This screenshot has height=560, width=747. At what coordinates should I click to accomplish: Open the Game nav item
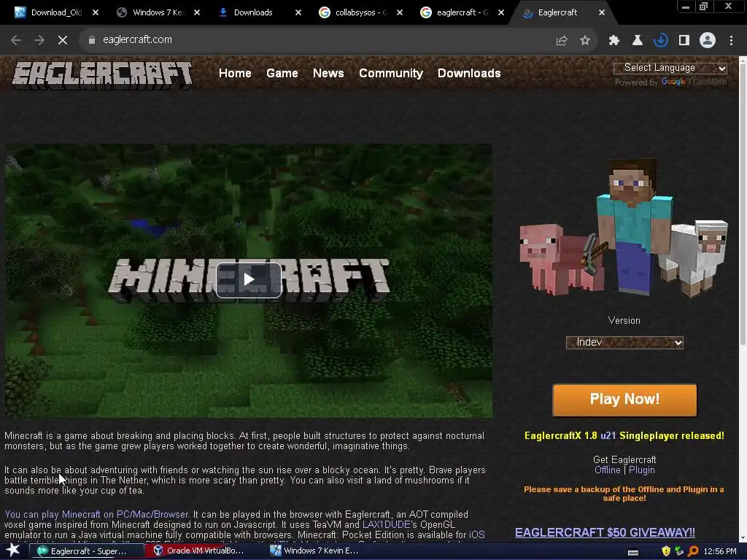[x=282, y=74]
